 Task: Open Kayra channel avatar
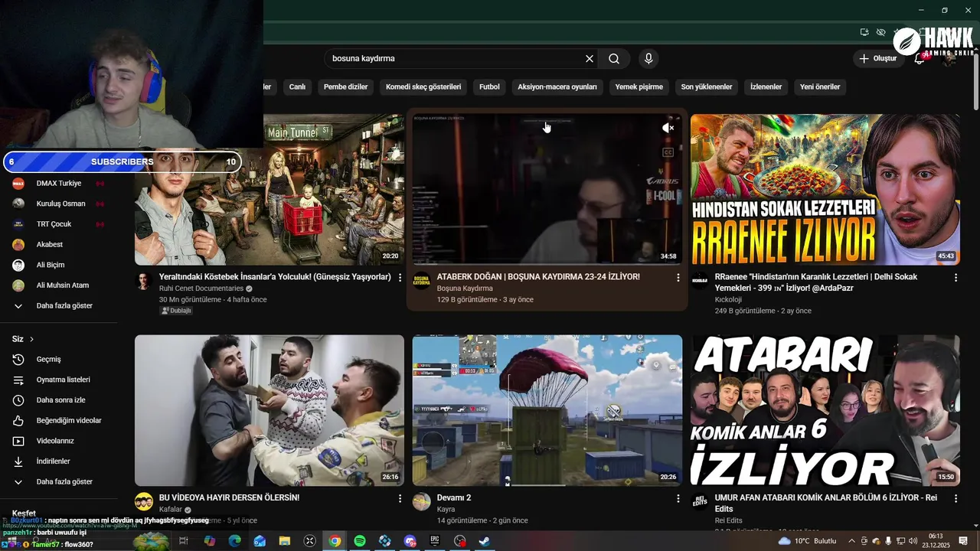click(x=422, y=502)
